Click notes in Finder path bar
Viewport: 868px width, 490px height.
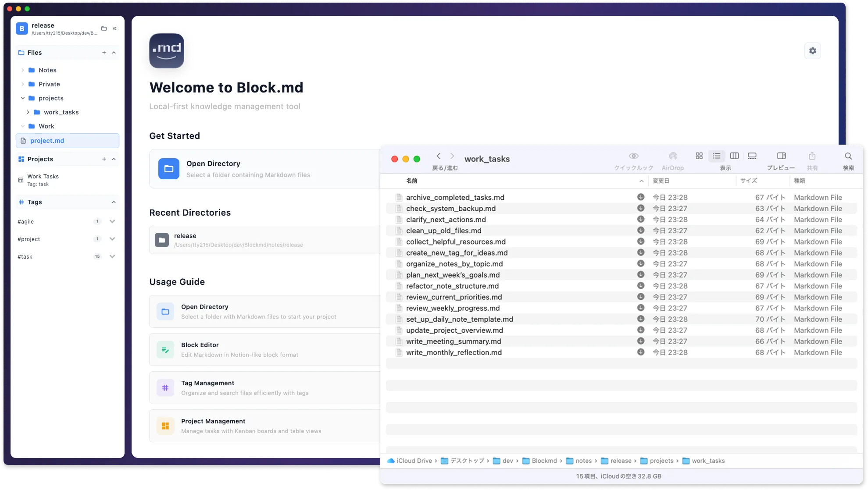(579, 461)
